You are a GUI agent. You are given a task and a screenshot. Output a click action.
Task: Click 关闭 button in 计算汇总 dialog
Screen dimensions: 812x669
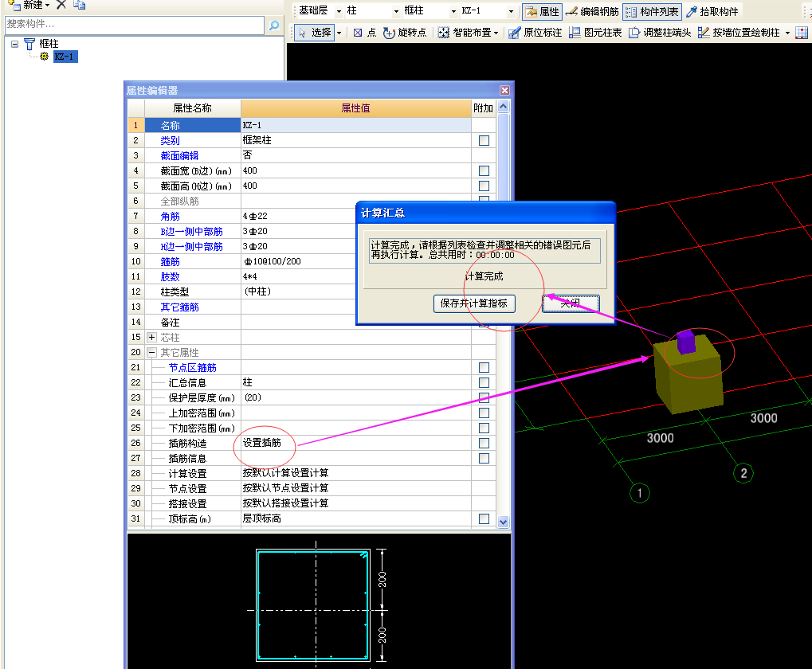(571, 303)
